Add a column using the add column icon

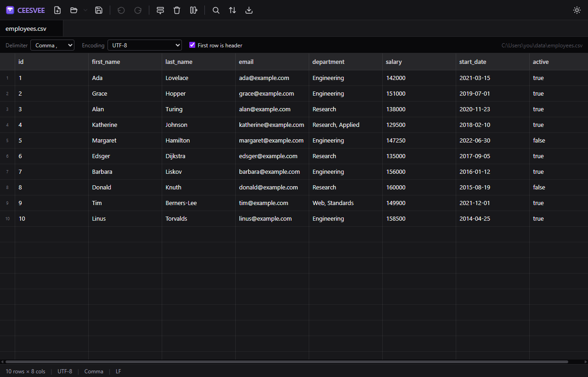pos(193,10)
